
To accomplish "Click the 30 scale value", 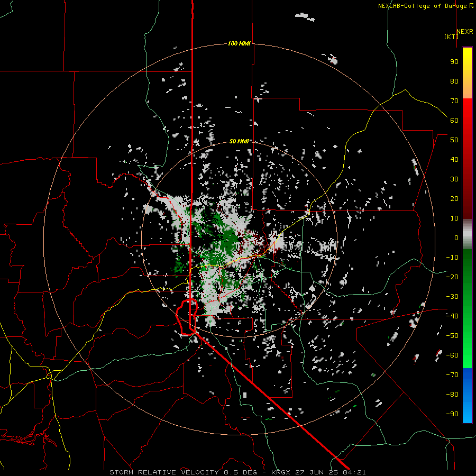I will tap(454, 179).
